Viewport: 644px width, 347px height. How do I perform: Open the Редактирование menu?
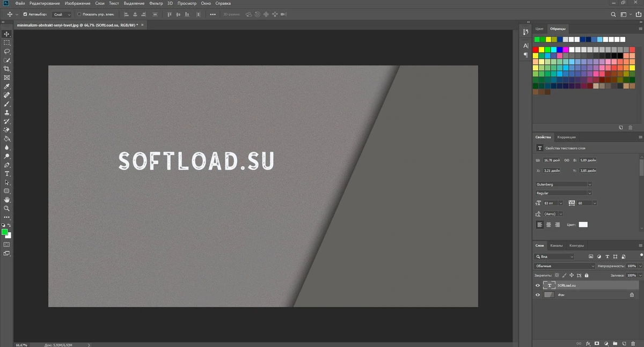click(x=45, y=3)
